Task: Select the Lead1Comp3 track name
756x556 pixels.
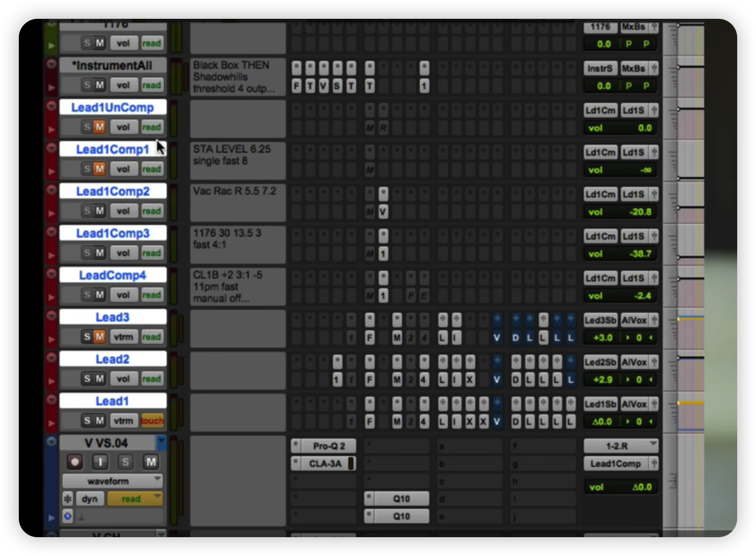Action: tap(113, 233)
